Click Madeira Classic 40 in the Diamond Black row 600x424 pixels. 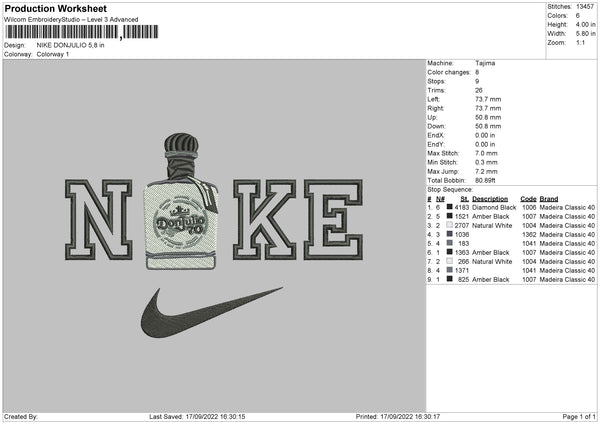[x=567, y=207]
